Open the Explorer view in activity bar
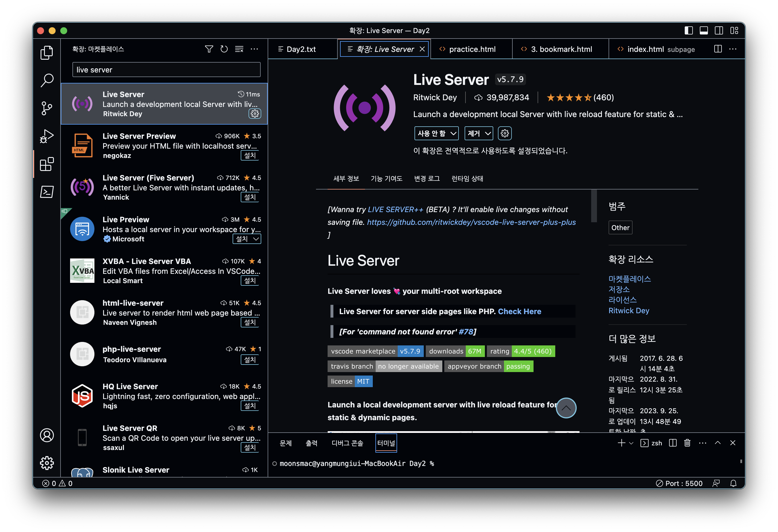The height and width of the screenshot is (532, 778). (47, 52)
